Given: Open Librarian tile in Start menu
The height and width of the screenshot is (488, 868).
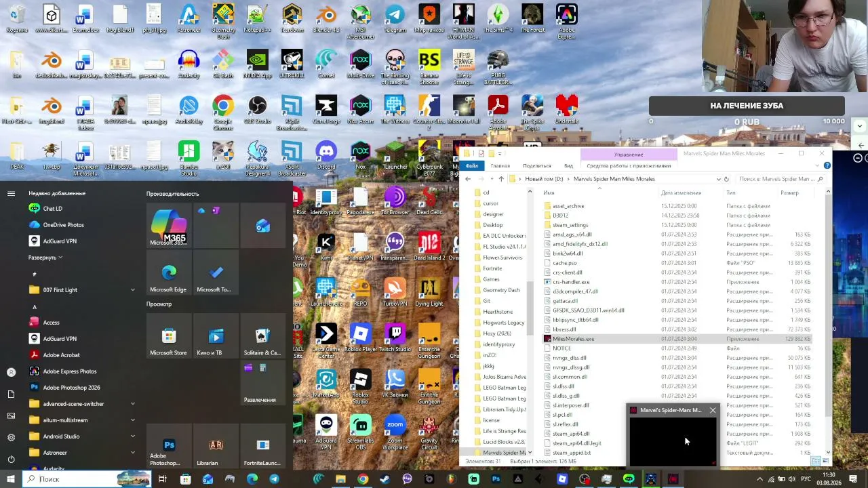Looking at the screenshot, I should (x=216, y=446).
